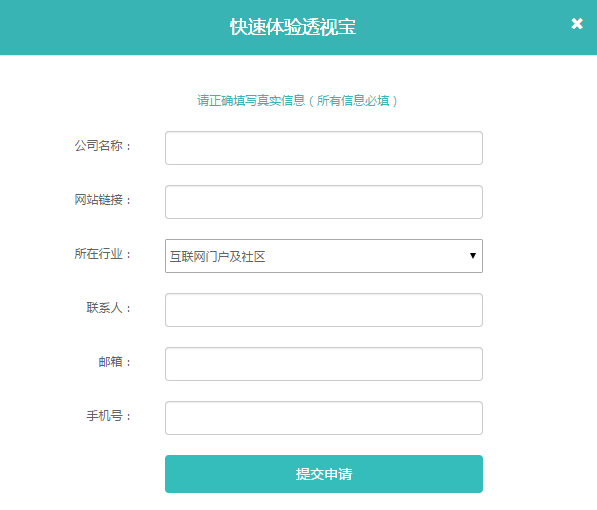This screenshot has width=597, height=510.
Task: Click the 请正确填写真实信息 instruction text
Action: 251,101
